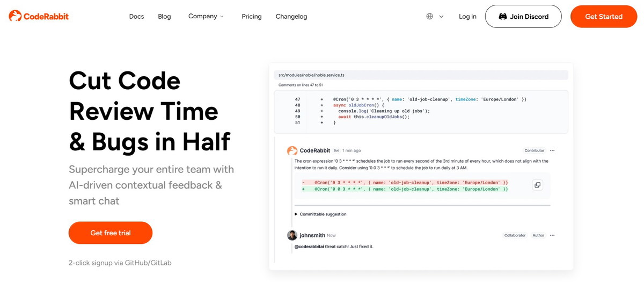Click the CodeRabbit logo in the header
This screenshot has width=644, height=282.
coord(39,16)
